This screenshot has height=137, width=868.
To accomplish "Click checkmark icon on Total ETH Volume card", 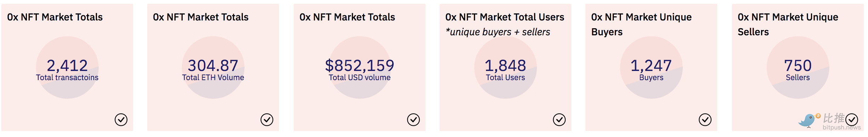I will [267, 120].
